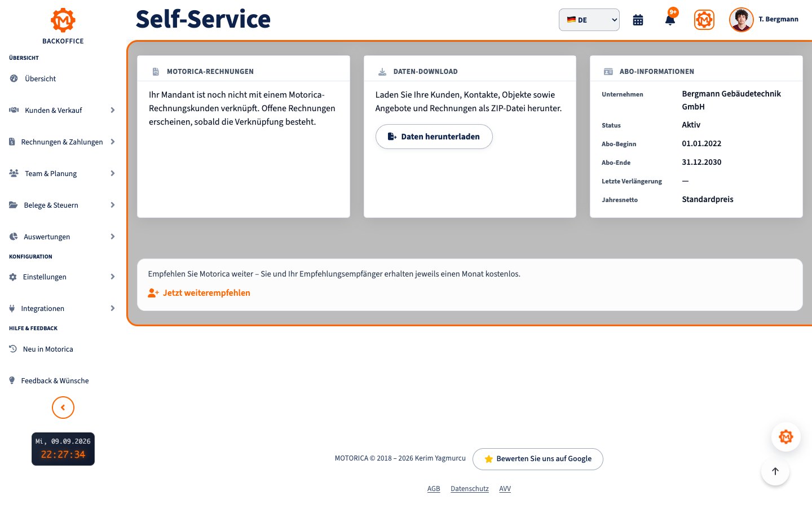
Task: Click Bewerten Sie uns auf Google button
Action: (538, 459)
